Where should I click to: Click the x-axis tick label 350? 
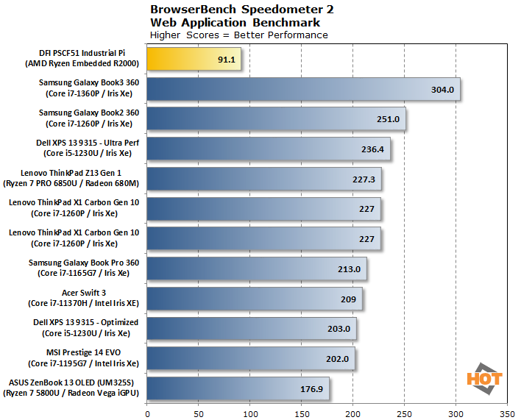[x=507, y=414]
